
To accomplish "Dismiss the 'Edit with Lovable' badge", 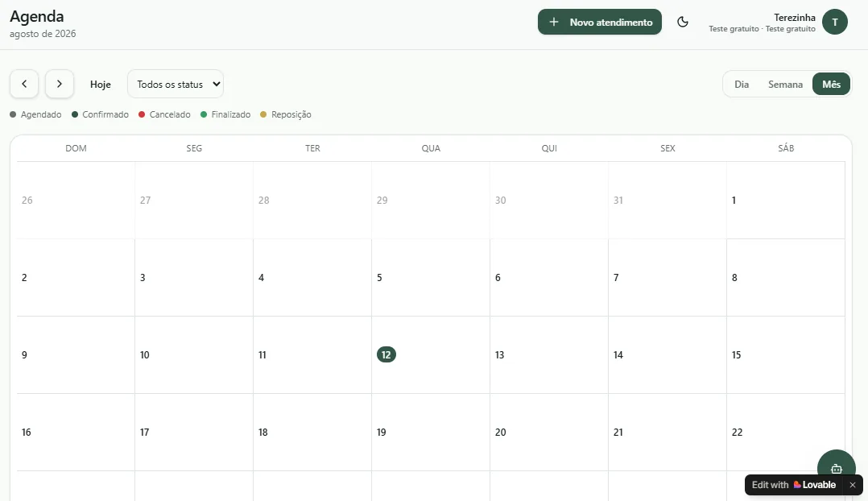I will click(853, 485).
